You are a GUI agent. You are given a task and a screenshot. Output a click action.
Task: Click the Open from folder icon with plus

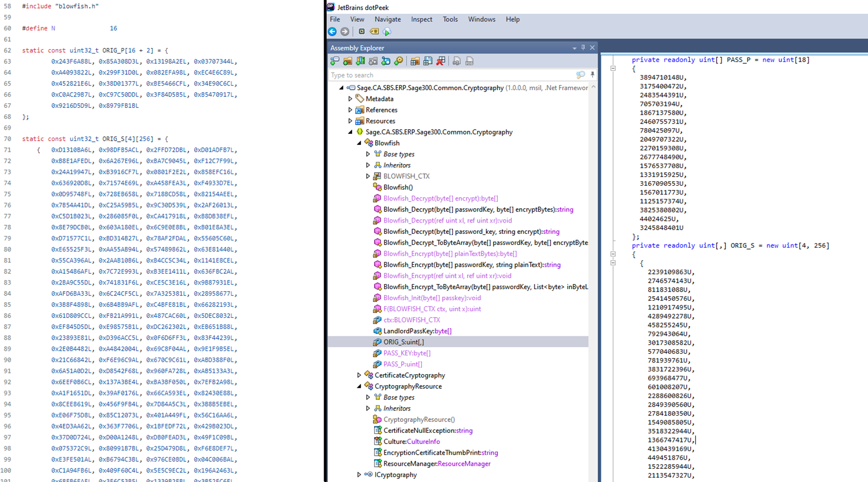pos(348,61)
